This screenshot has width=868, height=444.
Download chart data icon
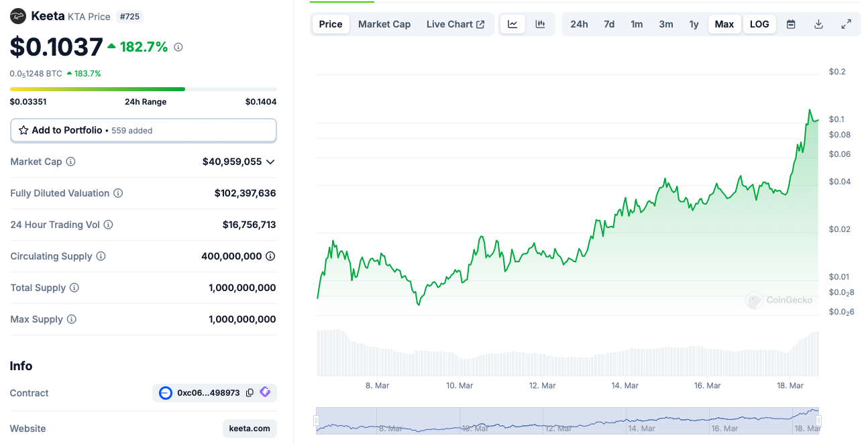pos(818,24)
